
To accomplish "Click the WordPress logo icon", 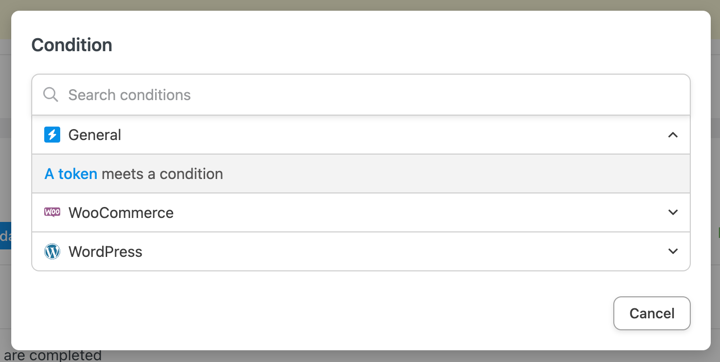I will point(52,251).
